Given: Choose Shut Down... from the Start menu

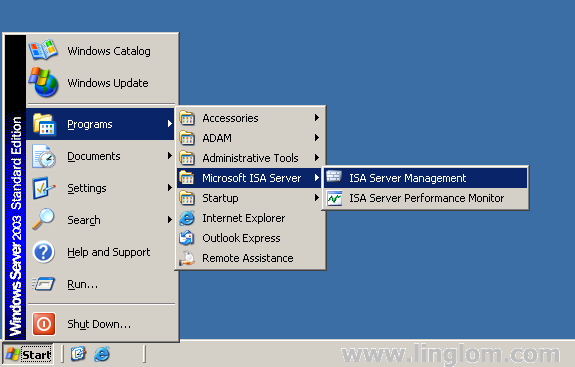Looking at the screenshot, I should (100, 324).
